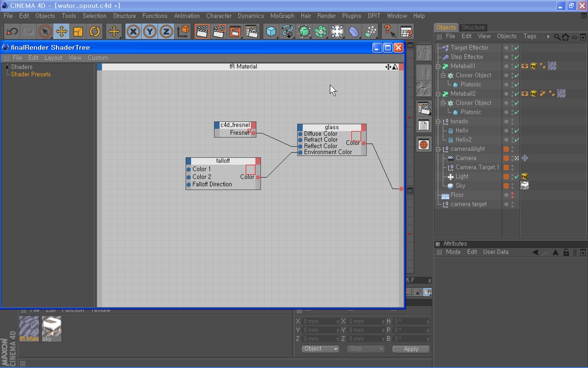The height and width of the screenshot is (368, 588).
Task: Open the Object coordinate mode dropdown
Action: [x=320, y=349]
